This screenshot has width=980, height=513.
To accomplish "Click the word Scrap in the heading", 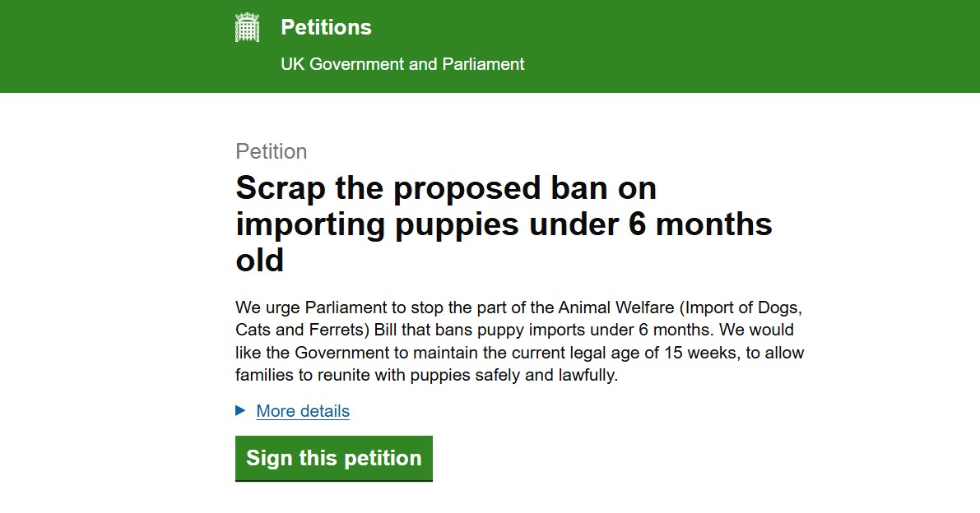I will tap(281, 188).
